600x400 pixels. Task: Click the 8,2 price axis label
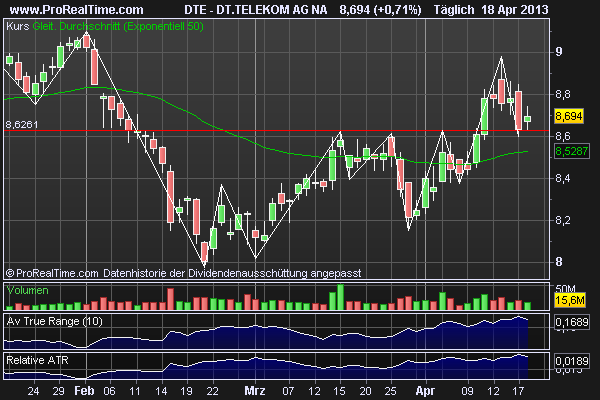[562, 220]
